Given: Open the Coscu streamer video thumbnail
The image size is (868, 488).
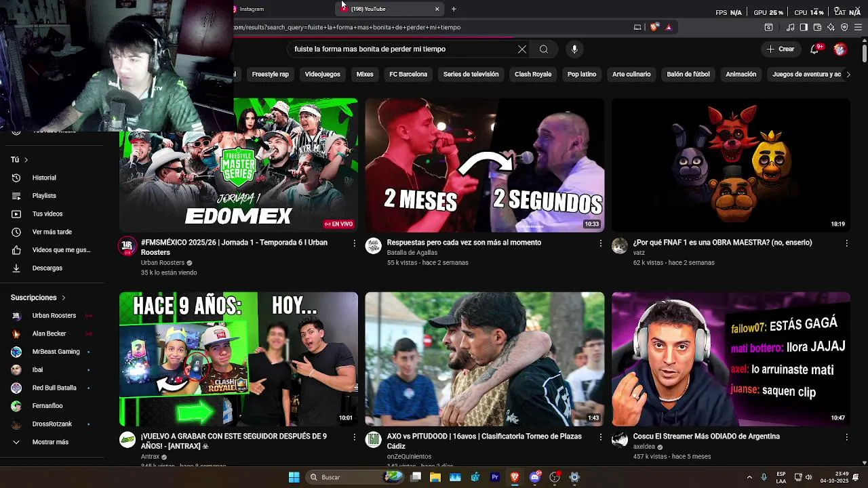Looking at the screenshot, I should 731,359.
